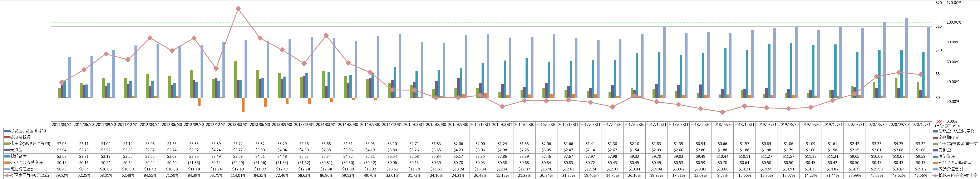Viewport: 980px width, 179px height.
Task: Click the $0.66 cell under 2018/09/30
Action: [x=723, y=144]
